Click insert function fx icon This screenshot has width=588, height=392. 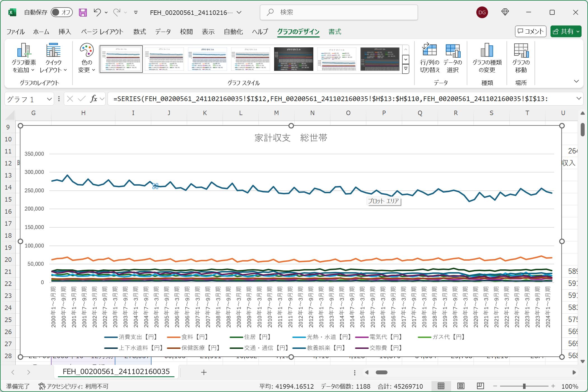(94, 99)
